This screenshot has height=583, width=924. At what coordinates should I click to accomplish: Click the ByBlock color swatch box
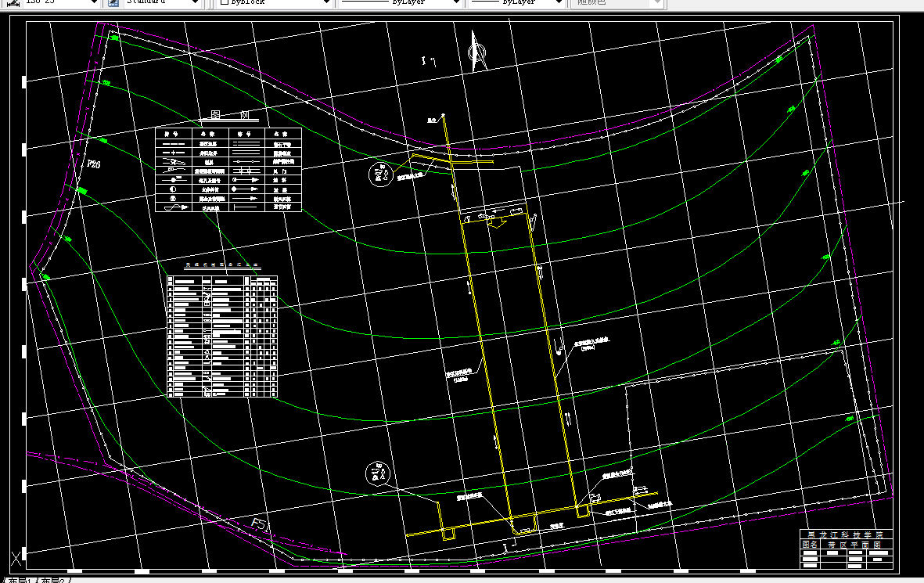[x=225, y=2]
